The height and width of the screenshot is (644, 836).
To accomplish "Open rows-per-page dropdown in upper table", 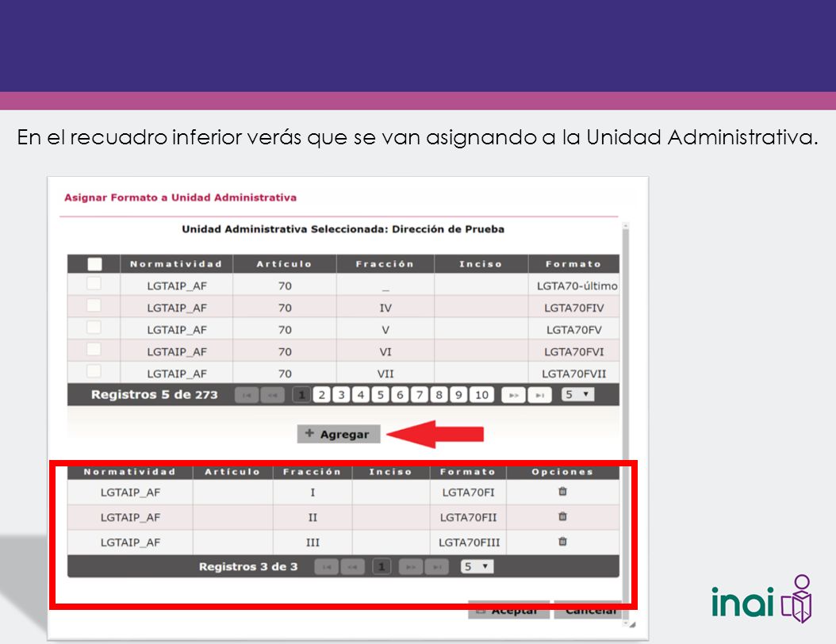I will (x=577, y=394).
